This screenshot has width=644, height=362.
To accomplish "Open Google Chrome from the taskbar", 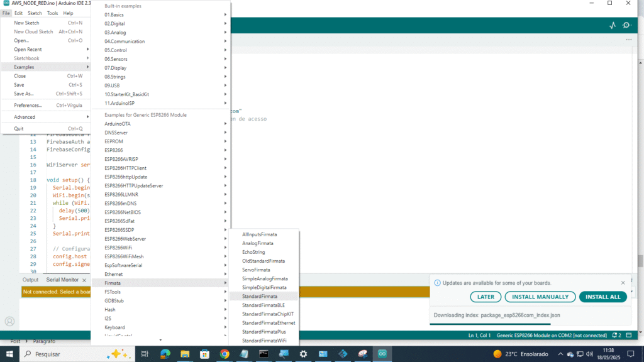I will tap(225, 354).
